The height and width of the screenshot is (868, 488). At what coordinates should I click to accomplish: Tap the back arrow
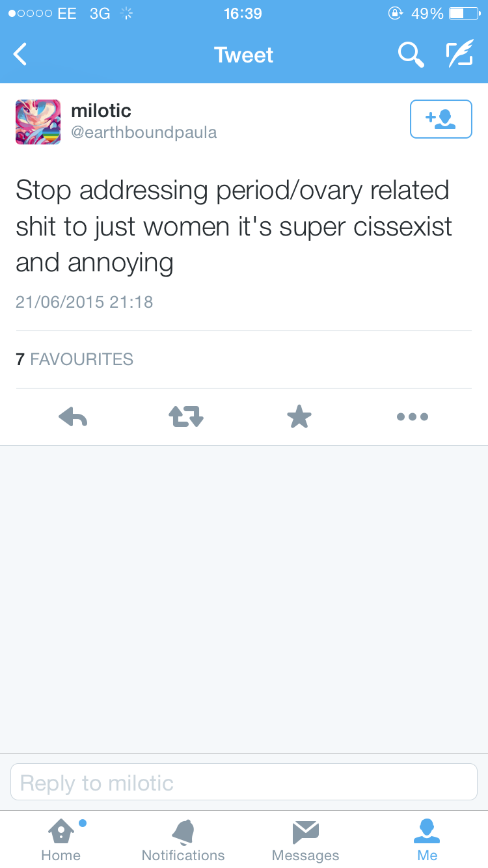click(x=21, y=55)
